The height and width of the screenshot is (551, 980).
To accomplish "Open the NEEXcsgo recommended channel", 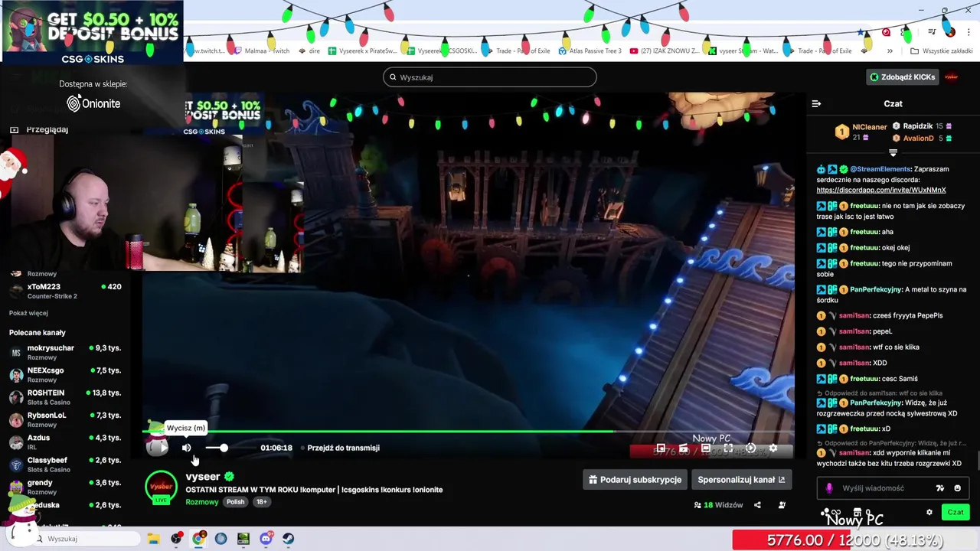I will [65, 374].
